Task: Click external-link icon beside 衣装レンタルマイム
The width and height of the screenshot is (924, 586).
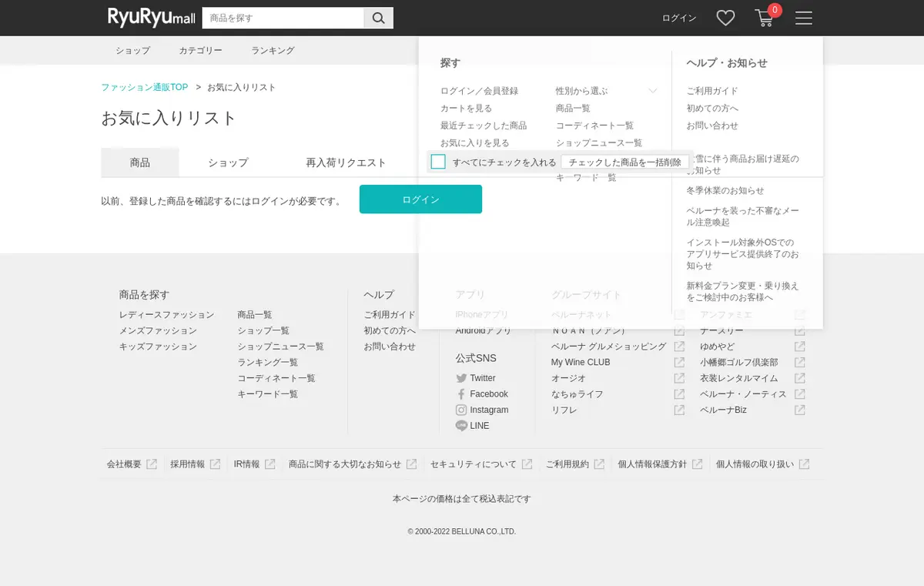Action: coord(800,378)
